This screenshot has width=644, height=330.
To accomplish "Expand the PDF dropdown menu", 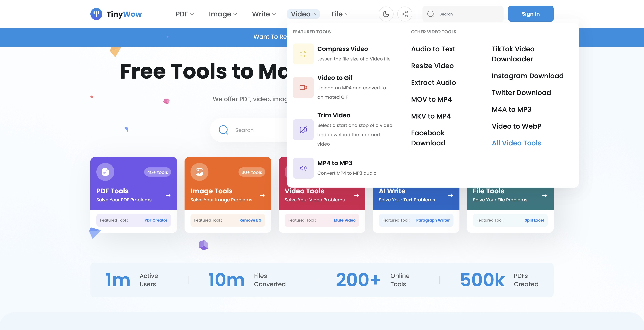I will pos(185,14).
